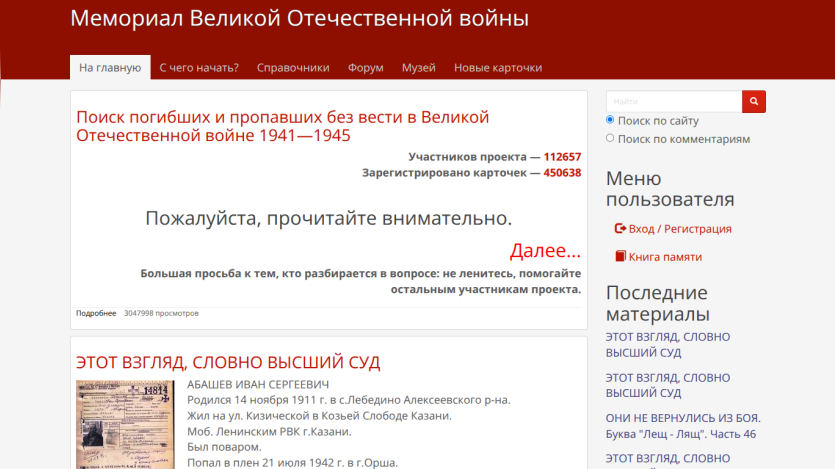Open the На главную tab
Screen dimensions: 835x469
click(110, 68)
